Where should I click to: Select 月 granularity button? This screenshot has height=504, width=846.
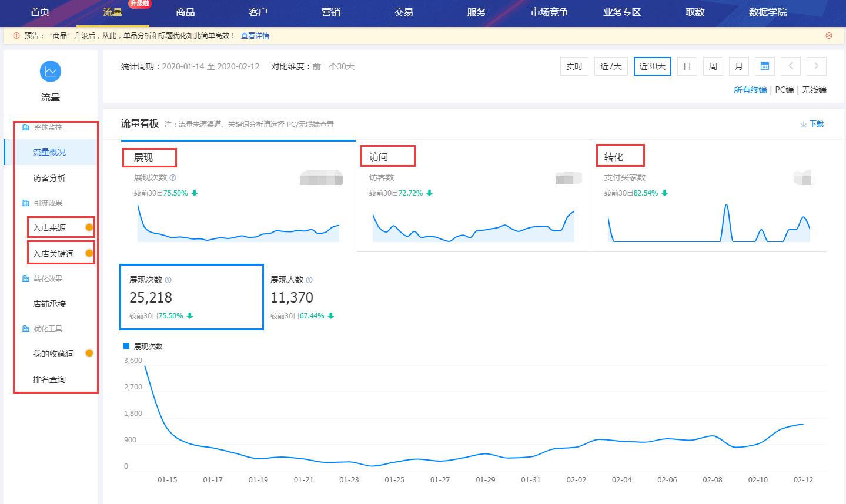pyautogui.click(x=739, y=66)
